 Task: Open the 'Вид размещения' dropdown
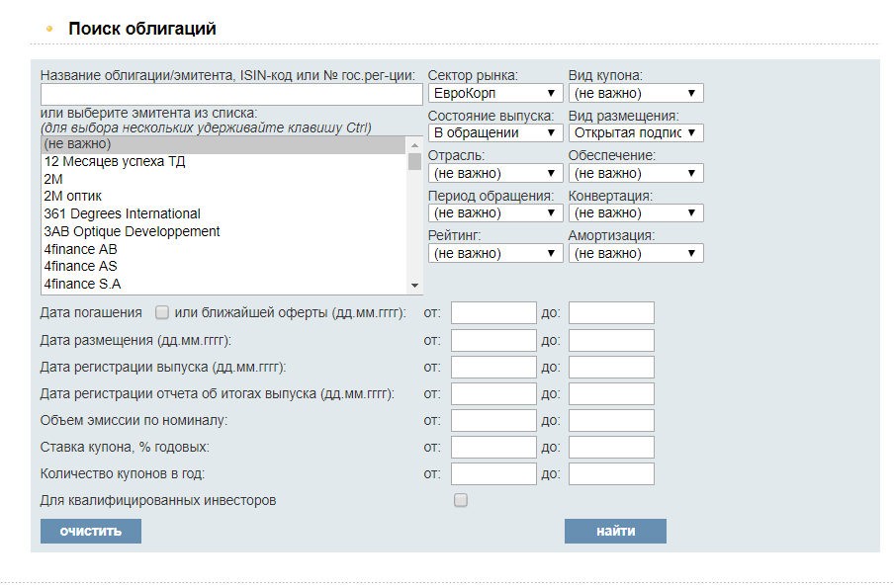pyautogui.click(x=636, y=132)
